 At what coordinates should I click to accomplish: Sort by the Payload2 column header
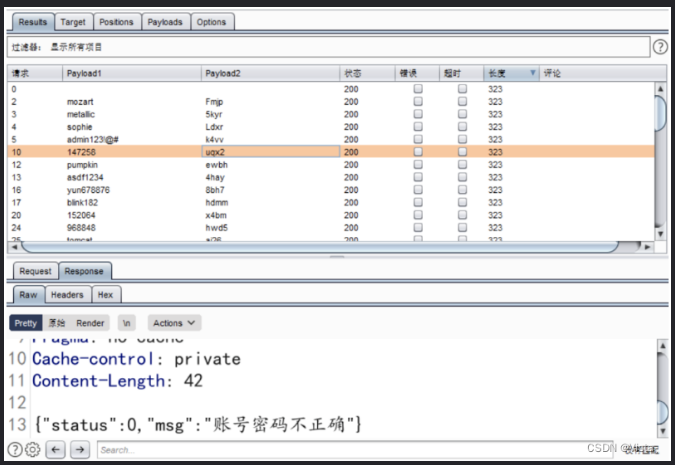[x=270, y=73]
